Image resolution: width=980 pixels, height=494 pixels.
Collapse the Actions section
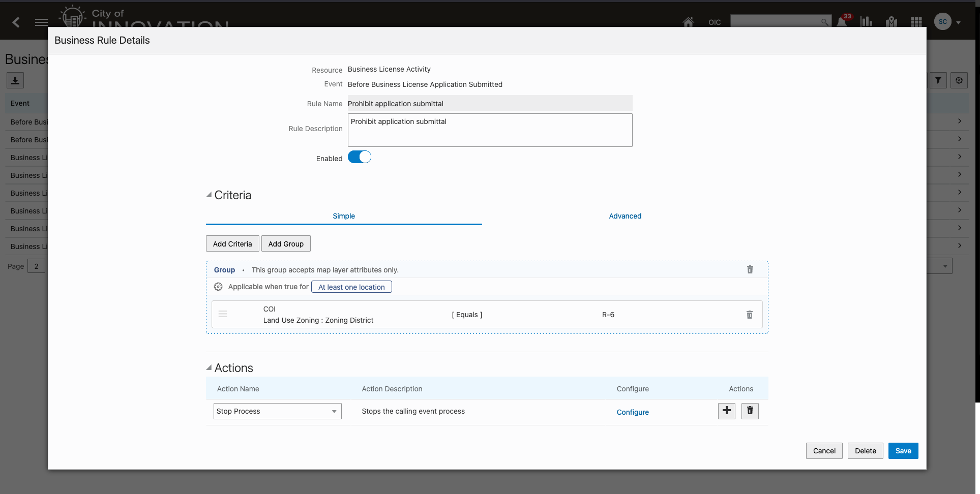click(x=209, y=367)
